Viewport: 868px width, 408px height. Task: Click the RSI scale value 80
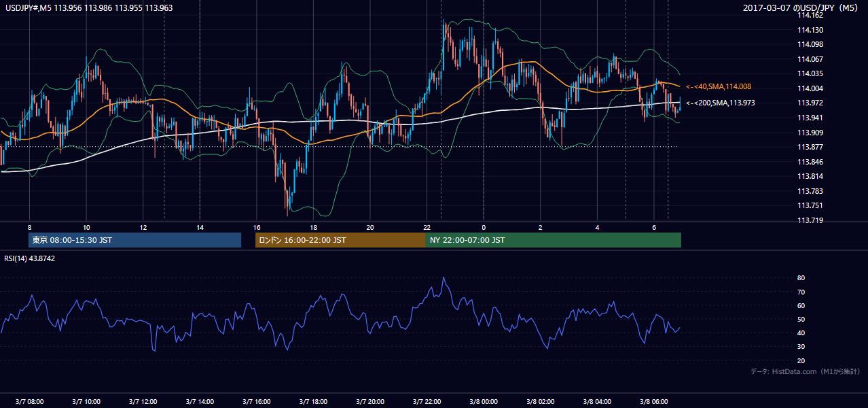coord(801,278)
